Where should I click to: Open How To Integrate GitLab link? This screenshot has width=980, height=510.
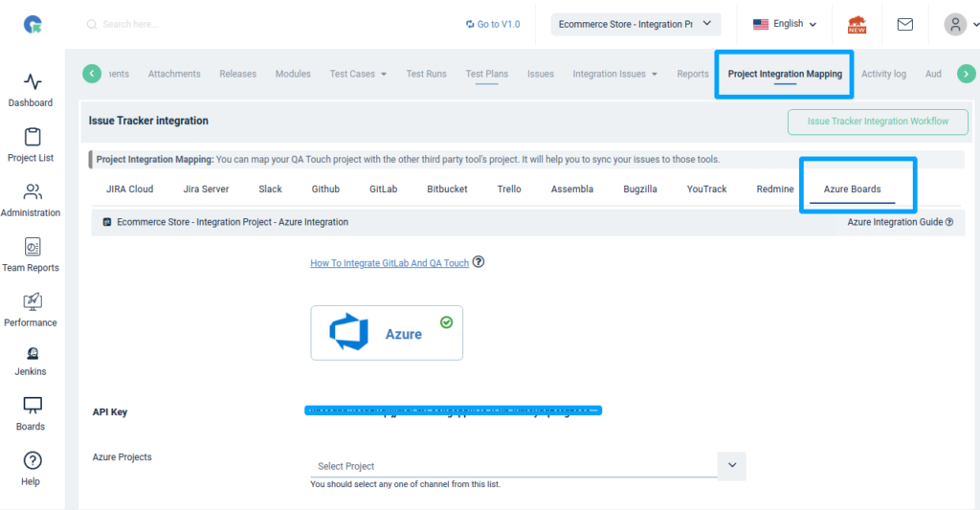390,263
